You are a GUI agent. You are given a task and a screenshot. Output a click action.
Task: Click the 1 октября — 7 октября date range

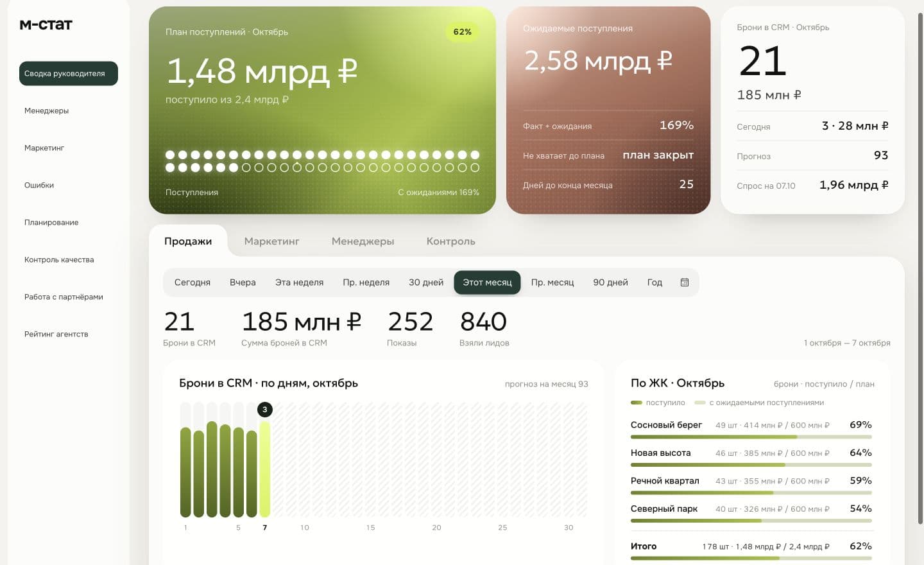pos(847,343)
